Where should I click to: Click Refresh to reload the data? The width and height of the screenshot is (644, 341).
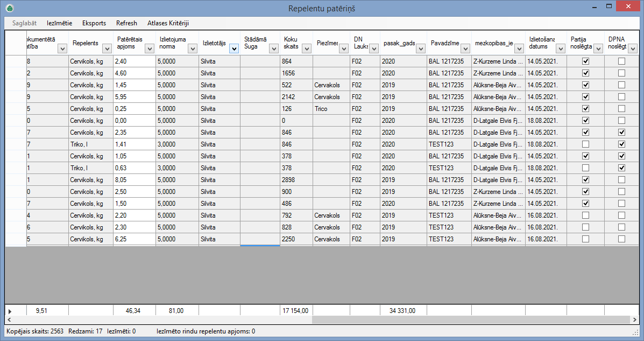coord(126,23)
